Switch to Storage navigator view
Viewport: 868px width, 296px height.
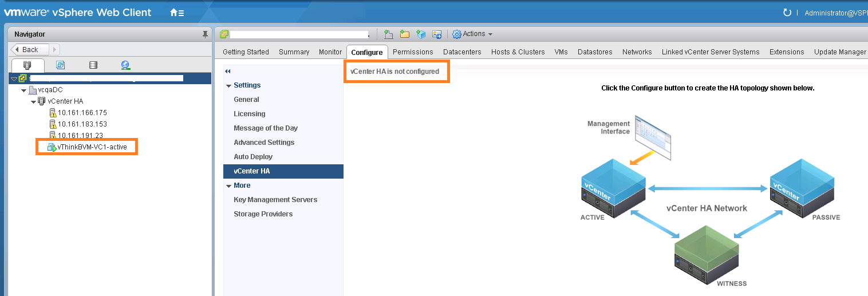coord(93,65)
